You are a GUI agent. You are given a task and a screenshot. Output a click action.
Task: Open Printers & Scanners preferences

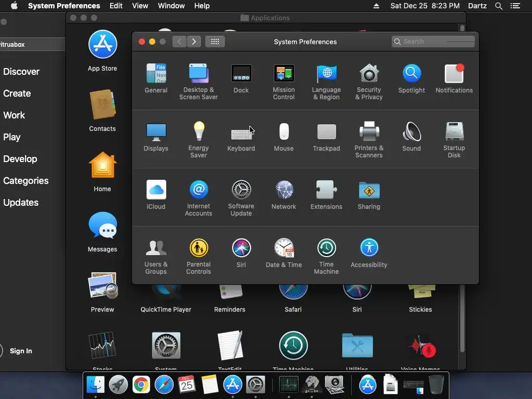point(369,140)
